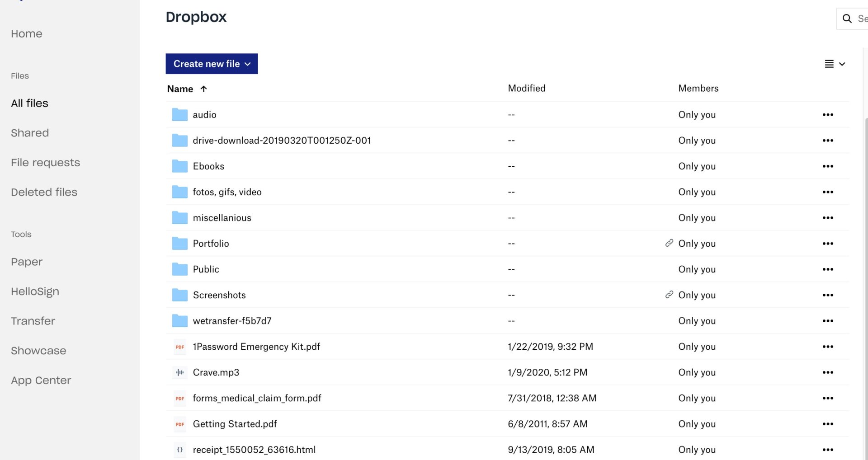This screenshot has width=868, height=460.
Task: Sort files by the Modified column
Action: [x=526, y=89]
